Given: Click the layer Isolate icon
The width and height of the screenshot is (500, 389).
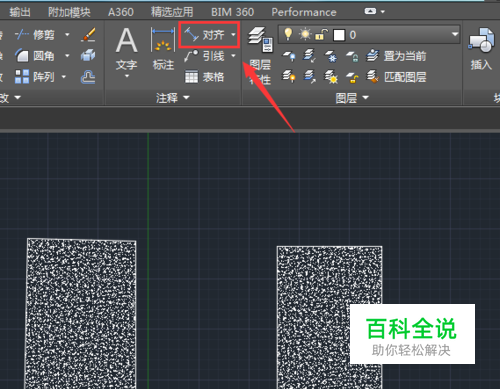Looking at the screenshot, I should tap(309, 56).
